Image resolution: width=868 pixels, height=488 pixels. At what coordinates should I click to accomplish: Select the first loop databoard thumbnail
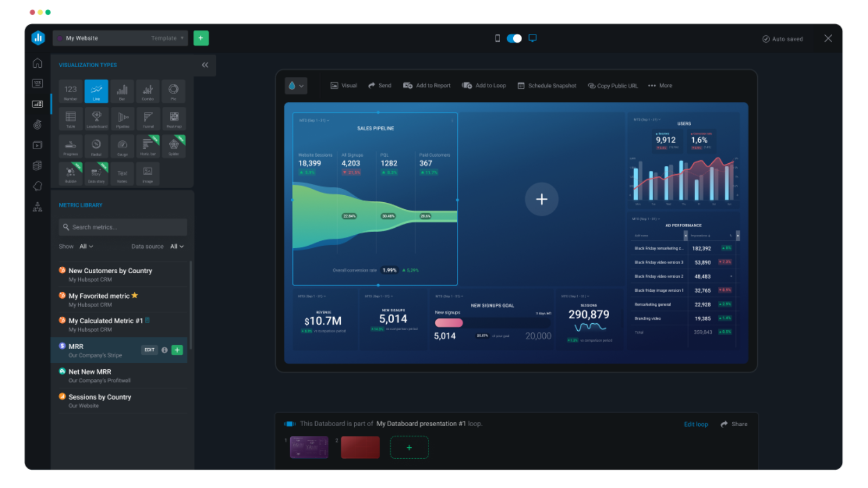[x=309, y=447]
